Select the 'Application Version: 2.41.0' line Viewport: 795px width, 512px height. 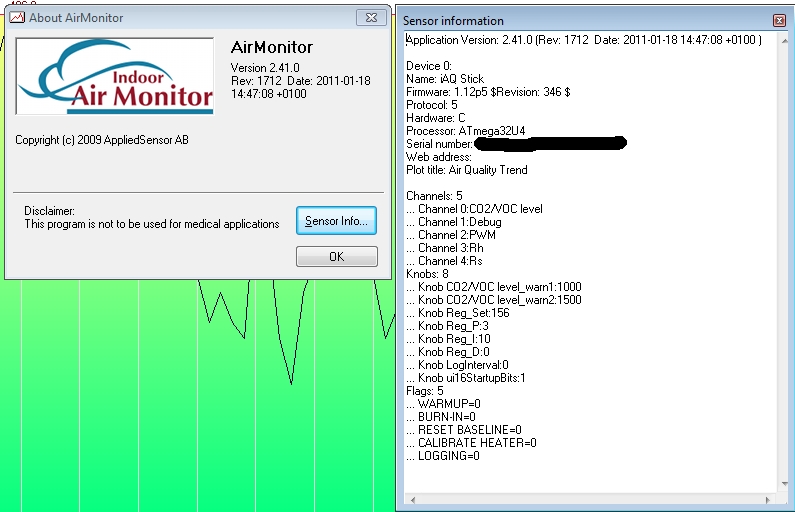point(584,40)
